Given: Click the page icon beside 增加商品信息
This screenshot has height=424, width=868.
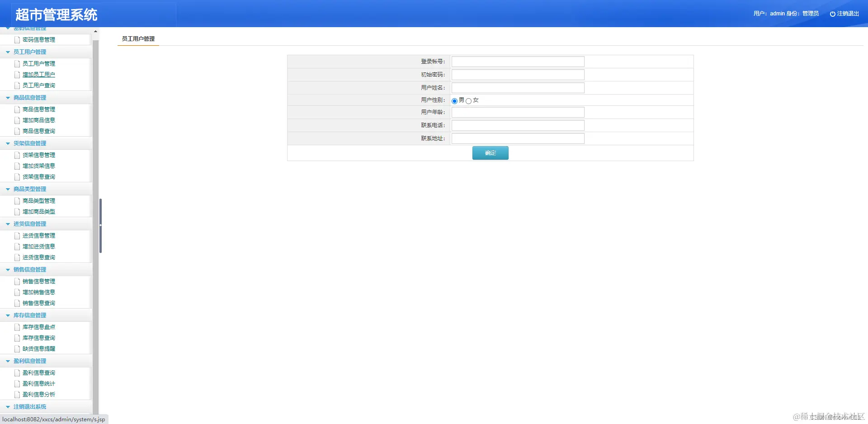Looking at the screenshot, I should pyautogui.click(x=17, y=120).
